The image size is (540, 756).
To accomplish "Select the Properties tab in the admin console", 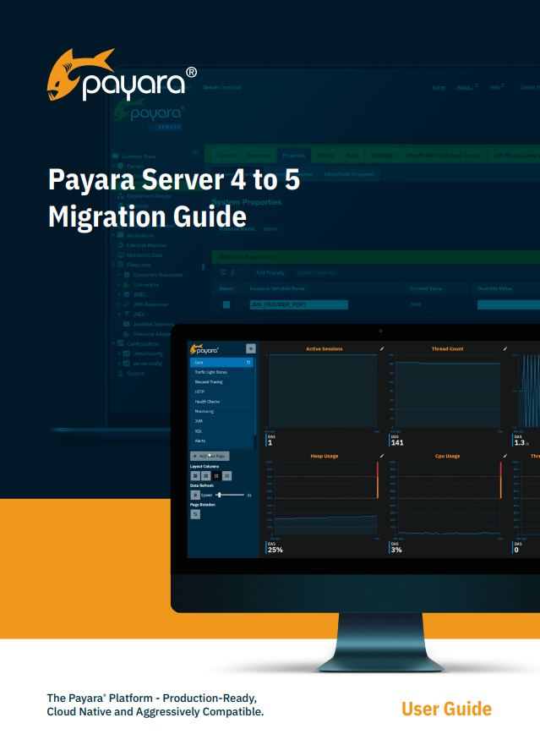I will [x=294, y=156].
